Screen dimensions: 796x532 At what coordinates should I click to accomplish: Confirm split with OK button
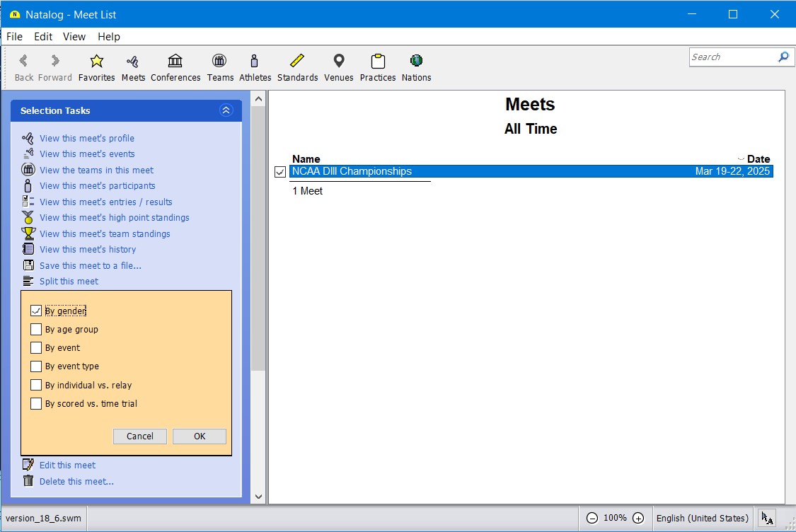(x=200, y=436)
